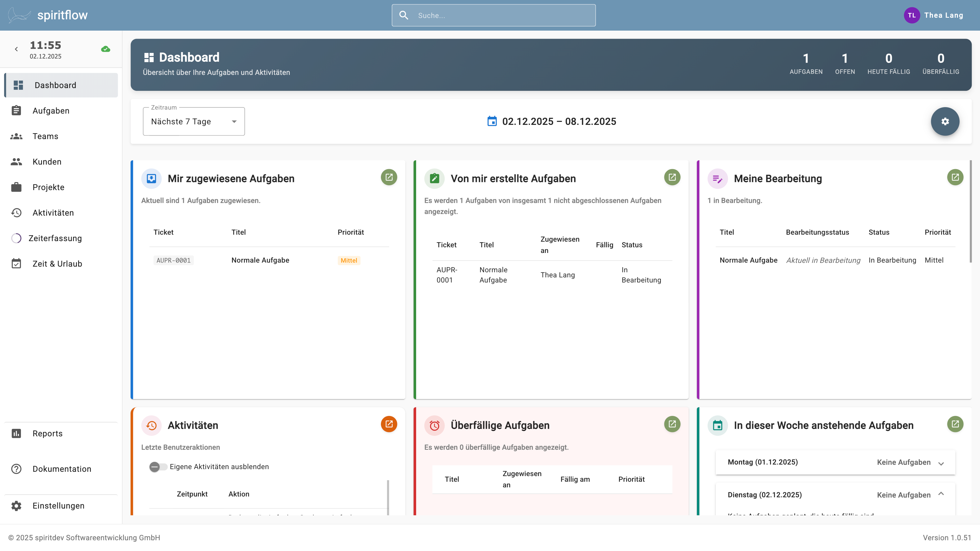The image size is (980, 551).
Task: Open the dashboard settings gear button
Action: point(945,121)
